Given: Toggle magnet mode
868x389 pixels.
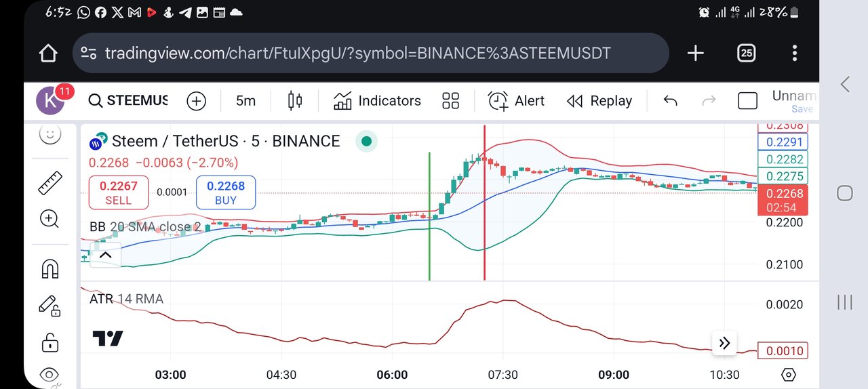Looking at the screenshot, I should point(50,269).
